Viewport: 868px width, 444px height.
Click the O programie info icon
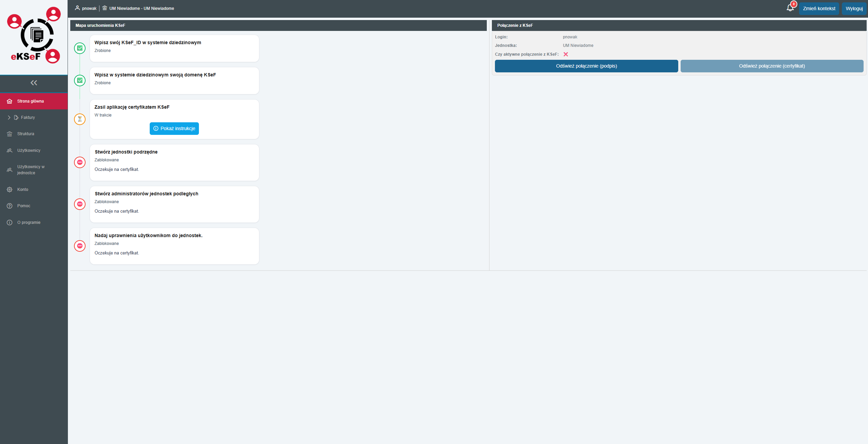click(x=10, y=223)
